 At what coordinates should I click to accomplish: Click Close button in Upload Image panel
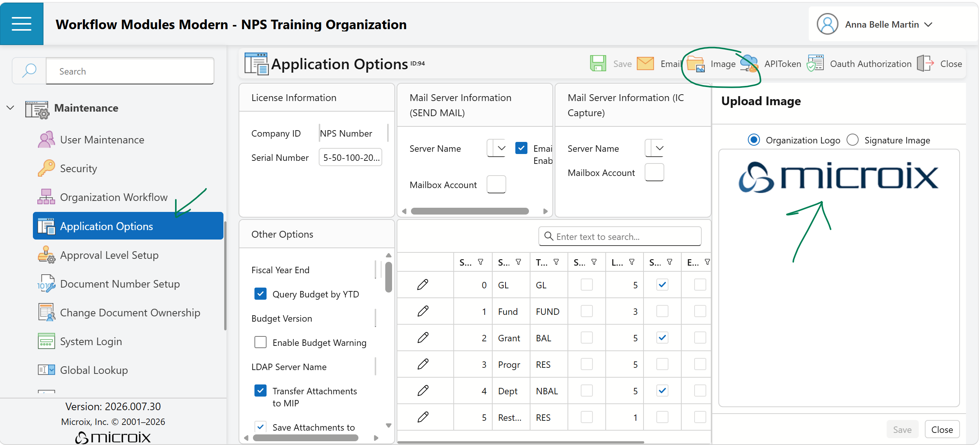point(941,429)
